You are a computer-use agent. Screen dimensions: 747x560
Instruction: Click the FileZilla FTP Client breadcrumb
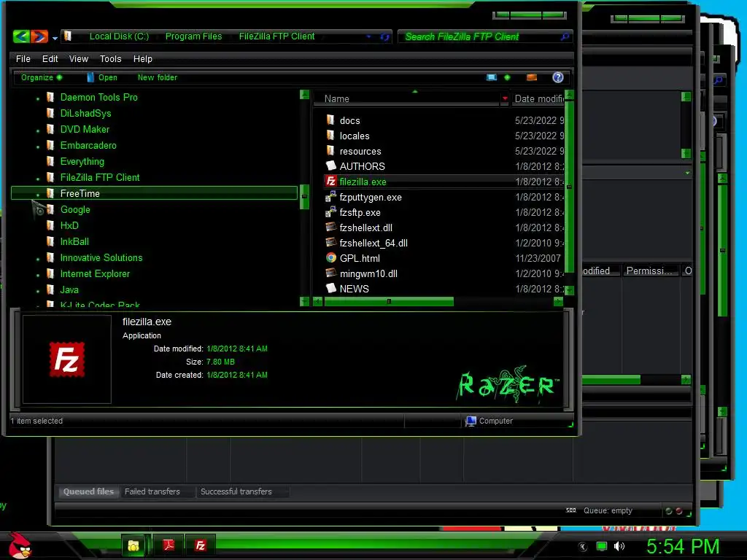point(276,36)
